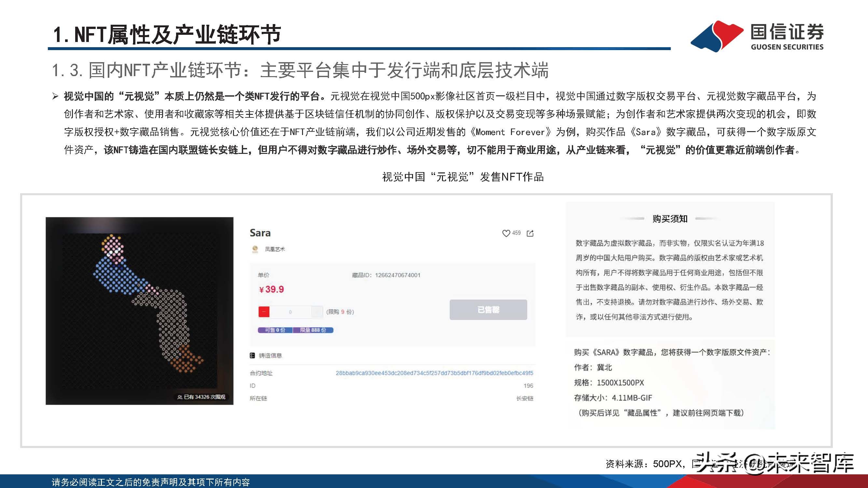The image size is (868, 488).
Task: Click the share icon next to the like count
Action: 531,233
